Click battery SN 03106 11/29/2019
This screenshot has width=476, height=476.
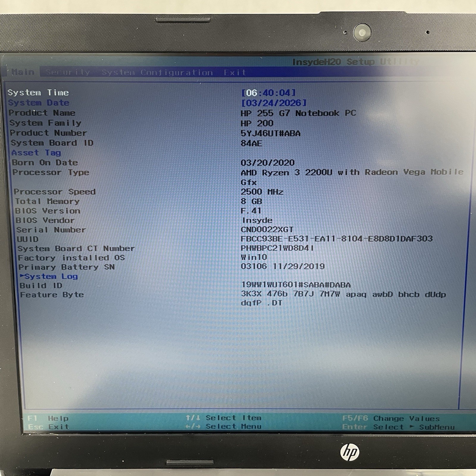[283, 266]
